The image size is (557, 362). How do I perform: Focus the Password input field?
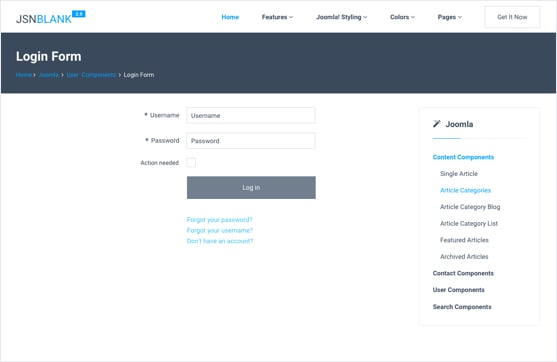pos(251,141)
